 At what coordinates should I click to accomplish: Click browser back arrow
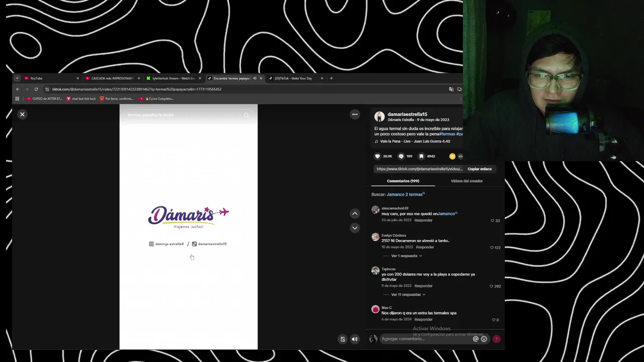(x=18, y=89)
